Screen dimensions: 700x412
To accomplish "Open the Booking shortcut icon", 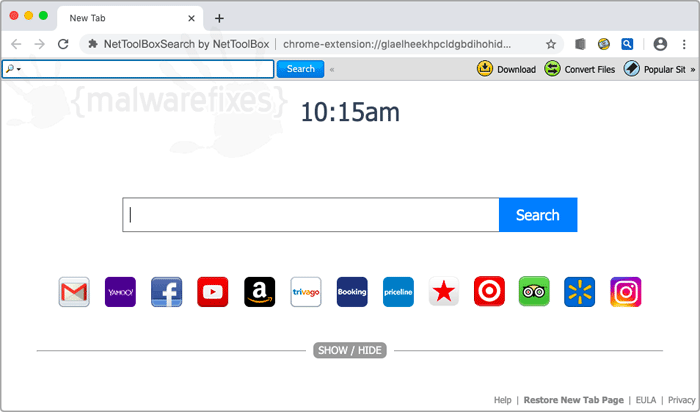I will (352, 292).
